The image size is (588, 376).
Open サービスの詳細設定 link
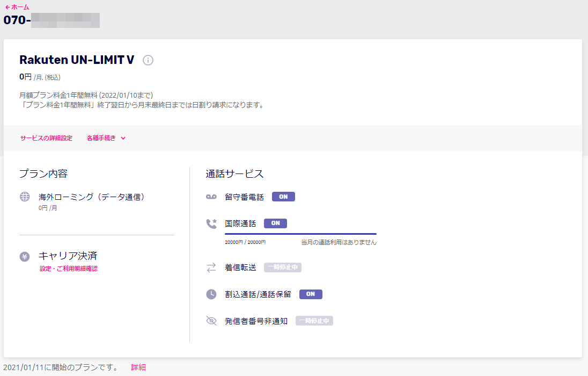pyautogui.click(x=46, y=138)
